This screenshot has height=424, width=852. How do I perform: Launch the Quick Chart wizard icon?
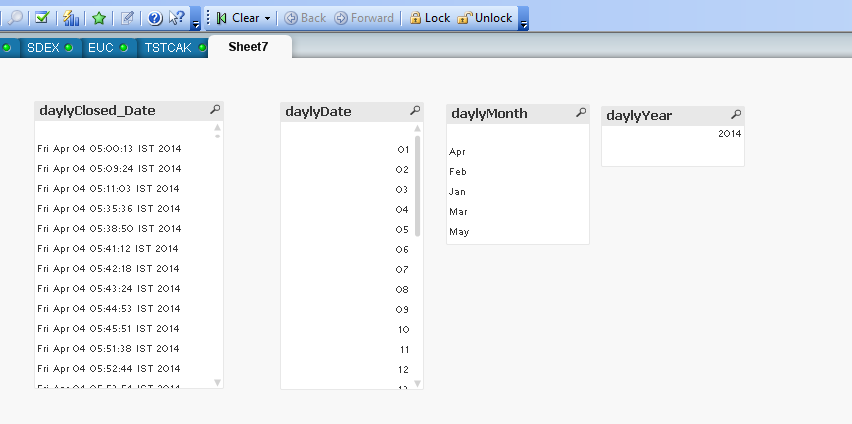click(x=71, y=18)
